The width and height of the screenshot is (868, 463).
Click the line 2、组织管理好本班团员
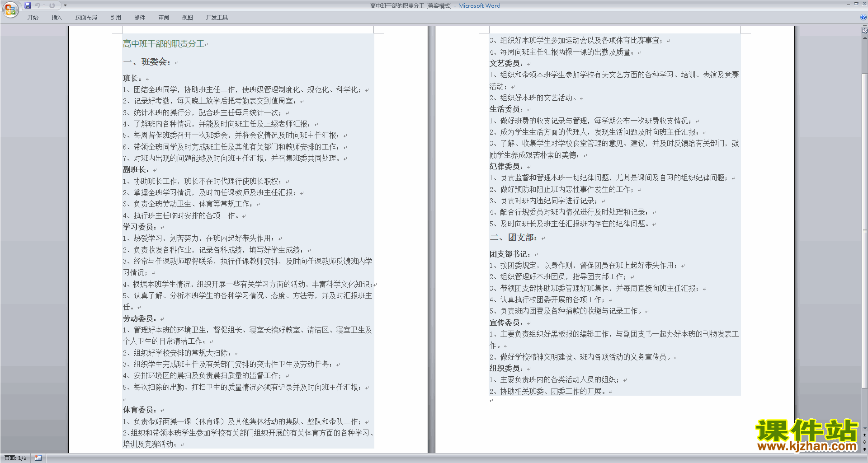click(559, 277)
